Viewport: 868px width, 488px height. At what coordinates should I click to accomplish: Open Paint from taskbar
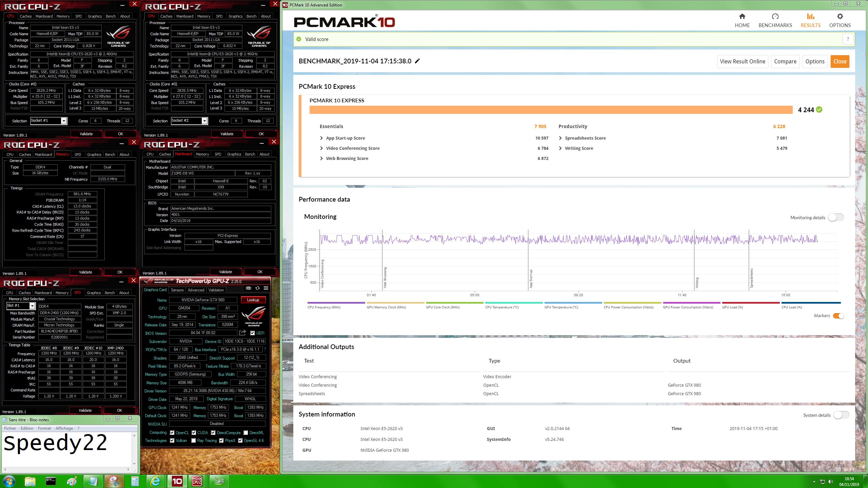72,481
